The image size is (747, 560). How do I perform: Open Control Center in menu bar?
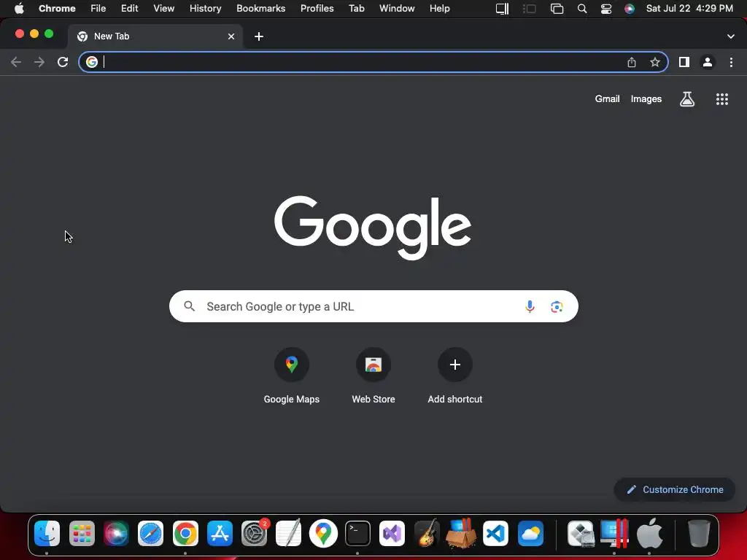tap(606, 9)
